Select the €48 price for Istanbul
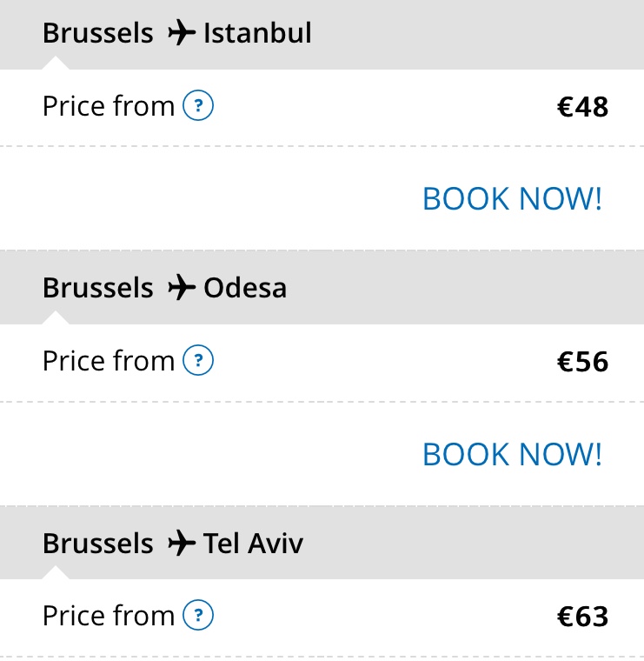This screenshot has width=644, height=661. pos(582,107)
